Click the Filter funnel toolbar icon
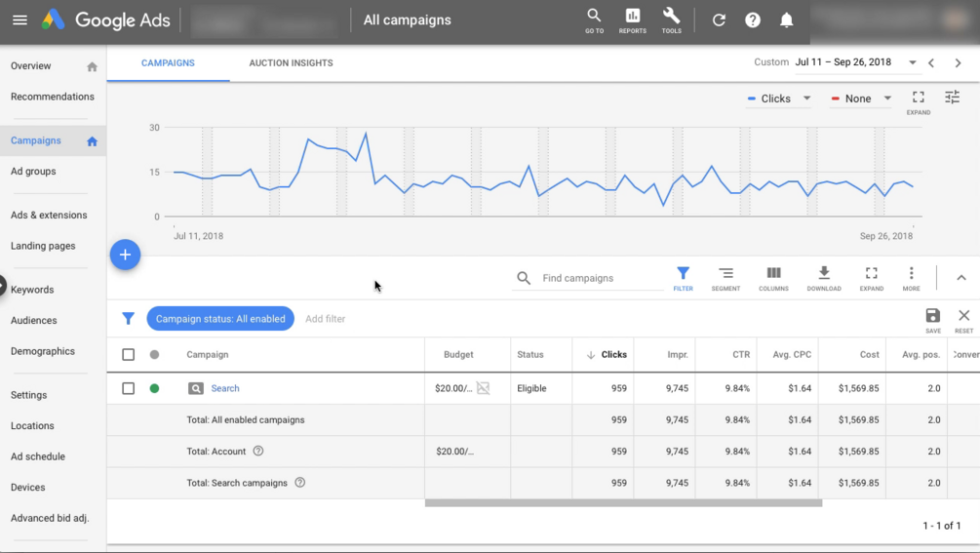The image size is (980, 553). tap(684, 279)
